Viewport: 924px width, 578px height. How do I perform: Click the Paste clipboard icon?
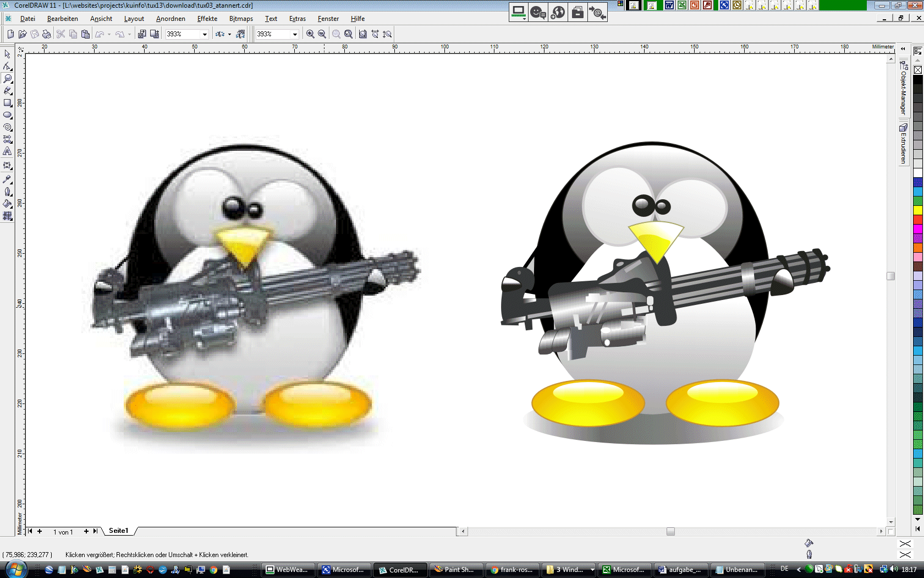click(85, 34)
